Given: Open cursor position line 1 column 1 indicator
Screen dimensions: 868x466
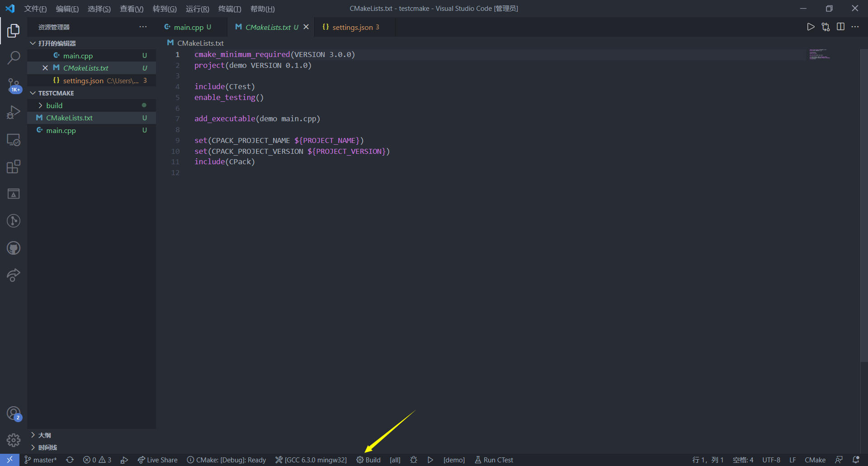Looking at the screenshot, I should (708, 460).
